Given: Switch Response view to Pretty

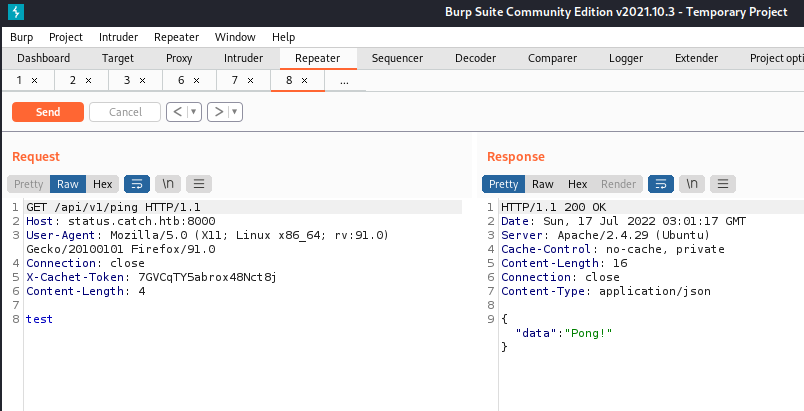Looking at the screenshot, I should click(504, 184).
